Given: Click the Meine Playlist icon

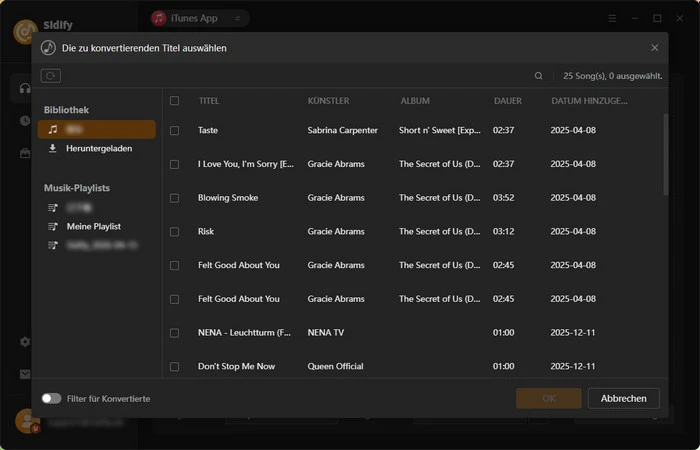Looking at the screenshot, I should (x=53, y=226).
